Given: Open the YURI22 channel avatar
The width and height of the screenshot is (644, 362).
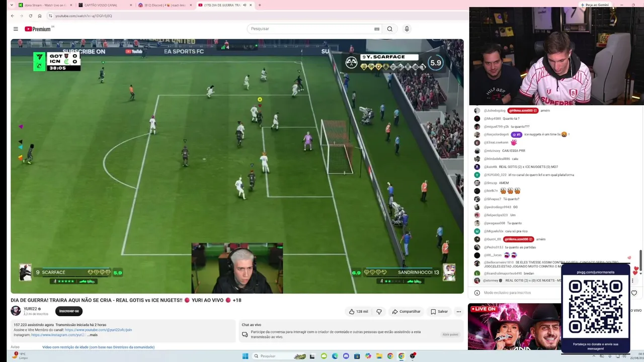Looking at the screenshot, I should [16, 311].
